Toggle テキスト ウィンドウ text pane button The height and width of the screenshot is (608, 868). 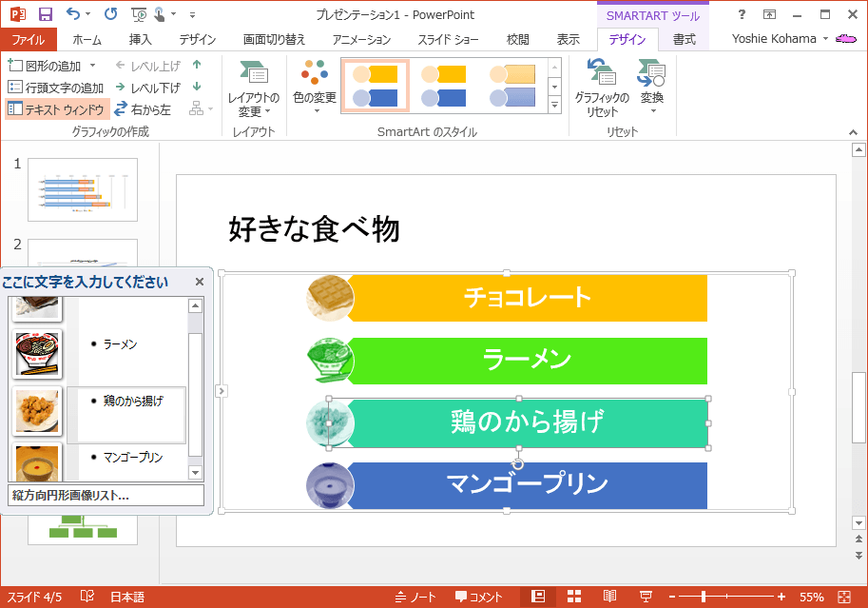58,109
